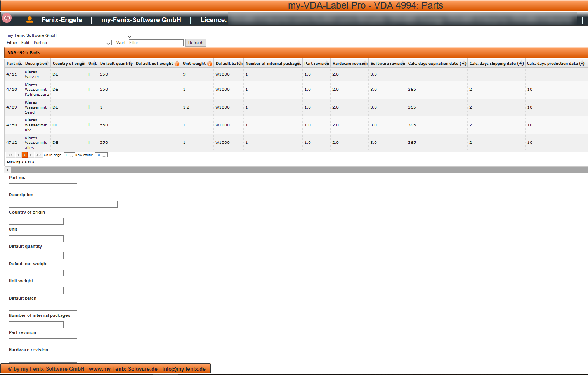Click info icon beside Default net weight
The image size is (588, 375).
pyautogui.click(x=177, y=64)
